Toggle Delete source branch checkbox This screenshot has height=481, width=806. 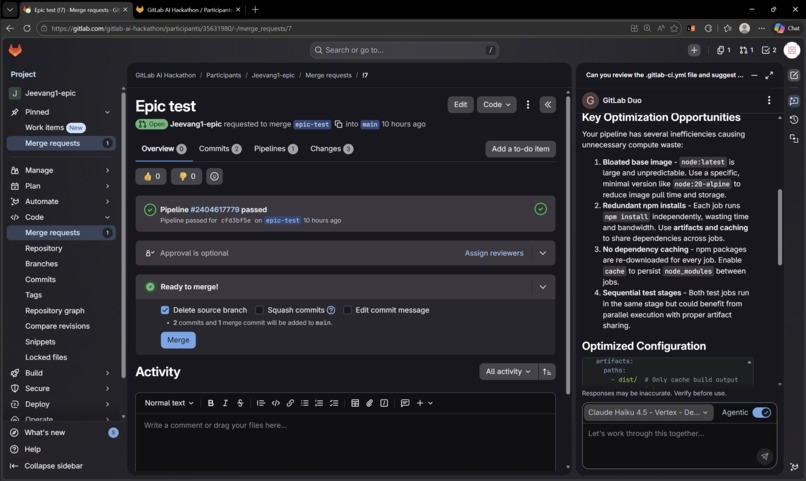coord(165,310)
